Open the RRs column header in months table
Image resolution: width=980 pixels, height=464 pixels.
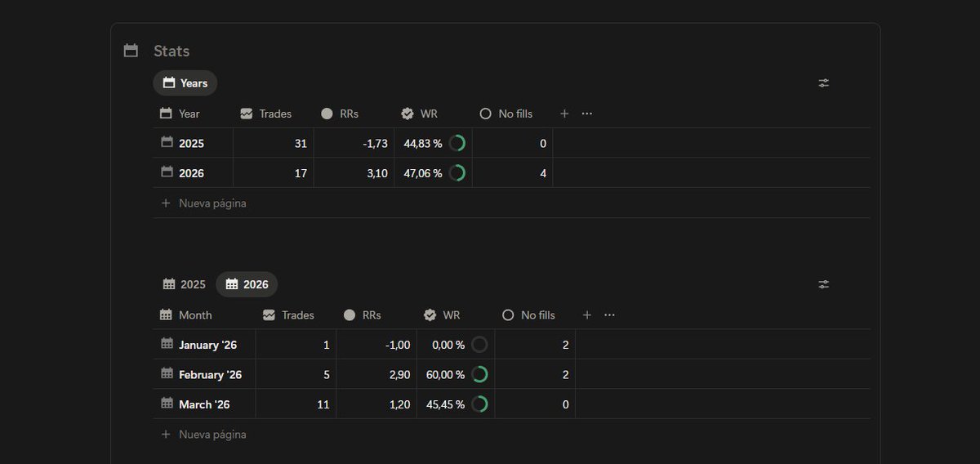point(362,315)
